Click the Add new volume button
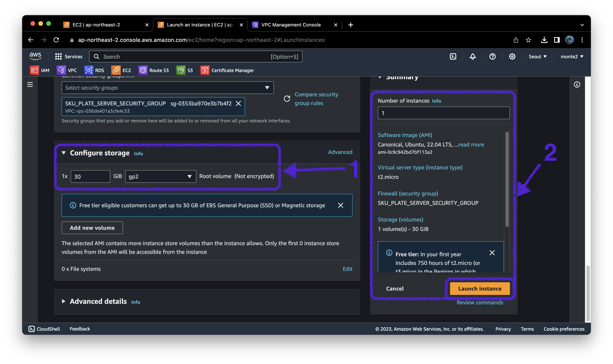This screenshot has width=613, height=364. pyautogui.click(x=92, y=228)
